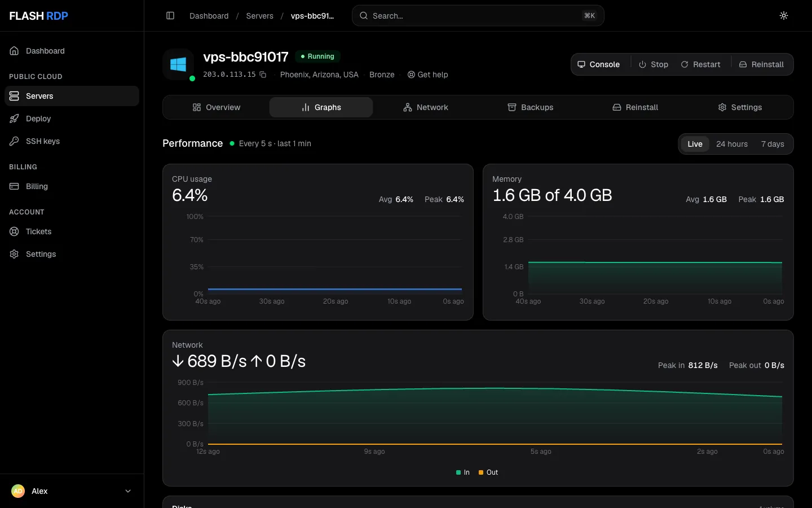Click the Bronze plan label
Screen dimensions: 812x508
tap(382, 75)
